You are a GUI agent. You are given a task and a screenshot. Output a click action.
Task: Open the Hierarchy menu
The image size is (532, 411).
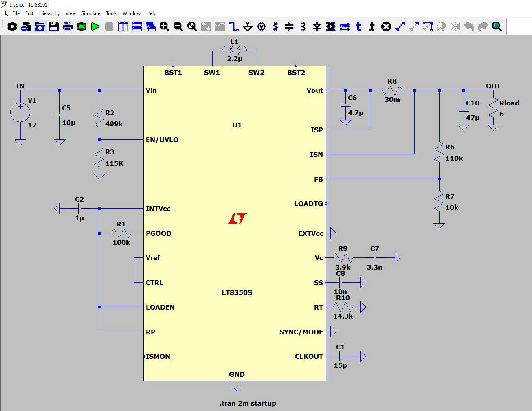[49, 13]
